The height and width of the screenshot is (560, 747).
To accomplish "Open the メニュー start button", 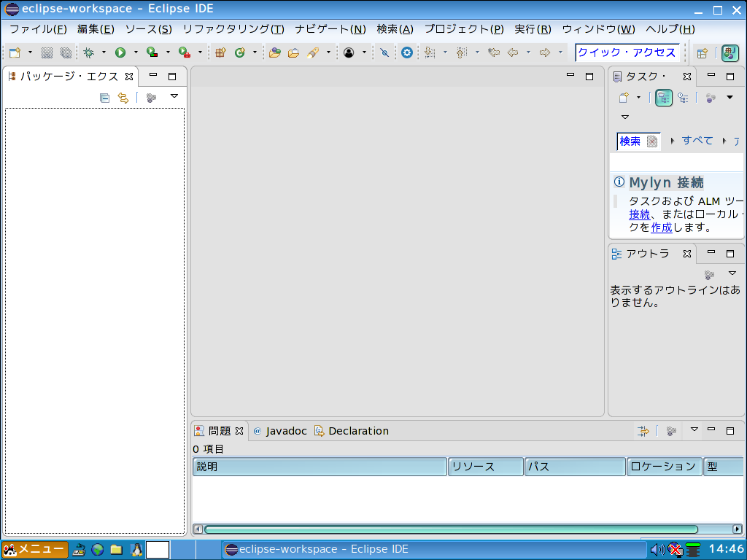I will [35, 550].
